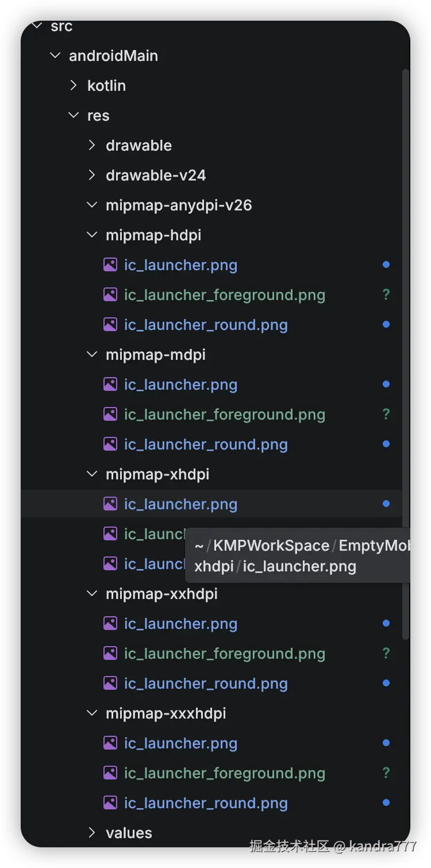Screen dimensions: 431x868
Task: Collapse the res folder chevron
Action: 74,116
